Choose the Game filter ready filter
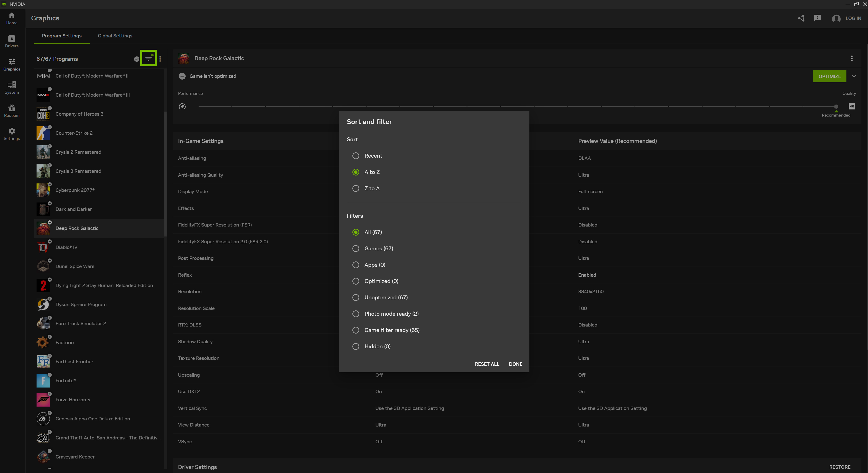This screenshot has height=473, width=868. 356,330
